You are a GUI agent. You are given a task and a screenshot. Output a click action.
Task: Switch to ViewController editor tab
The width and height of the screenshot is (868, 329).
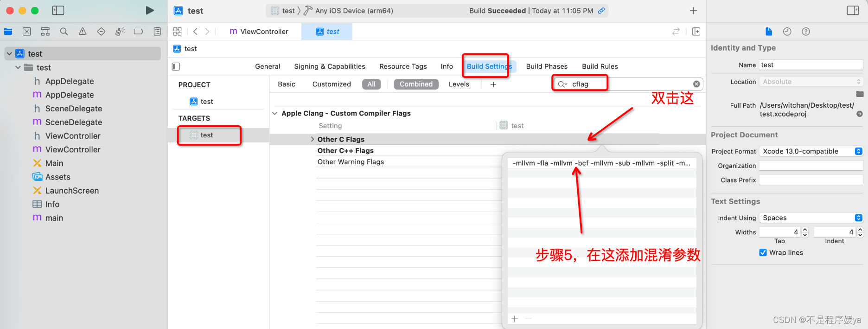[259, 32]
